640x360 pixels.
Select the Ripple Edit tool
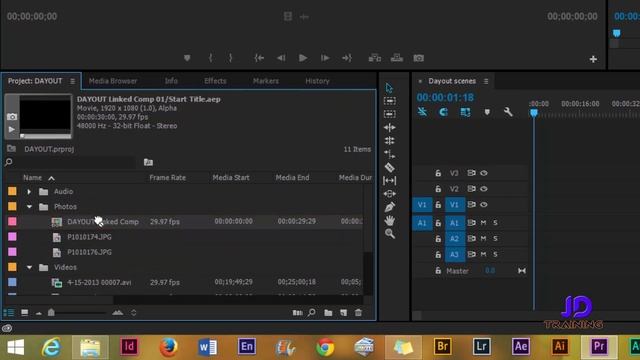[389, 127]
